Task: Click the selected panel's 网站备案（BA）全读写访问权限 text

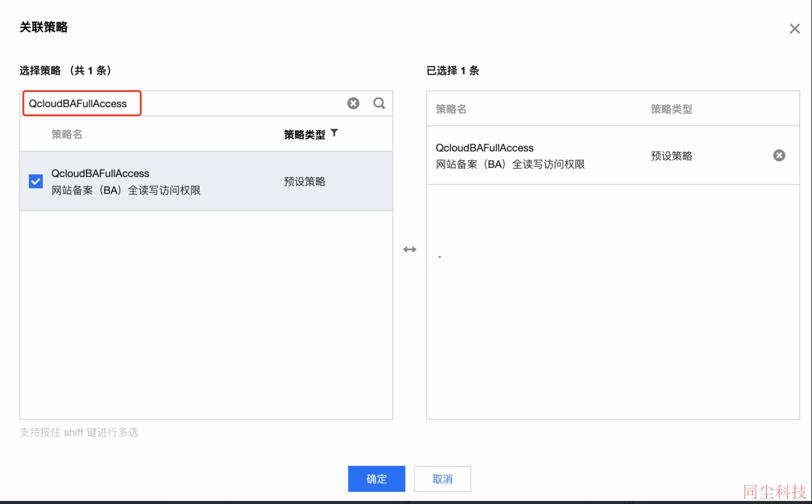Action: (x=510, y=164)
